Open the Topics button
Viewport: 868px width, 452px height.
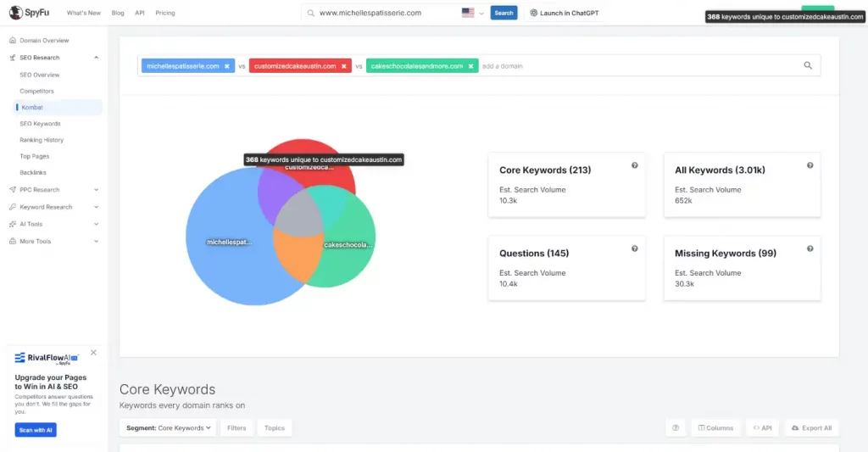[274, 427]
